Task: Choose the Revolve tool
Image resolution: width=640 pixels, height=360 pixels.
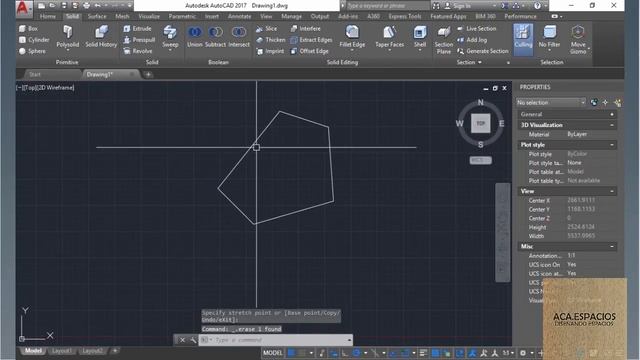Action: click(x=138, y=51)
